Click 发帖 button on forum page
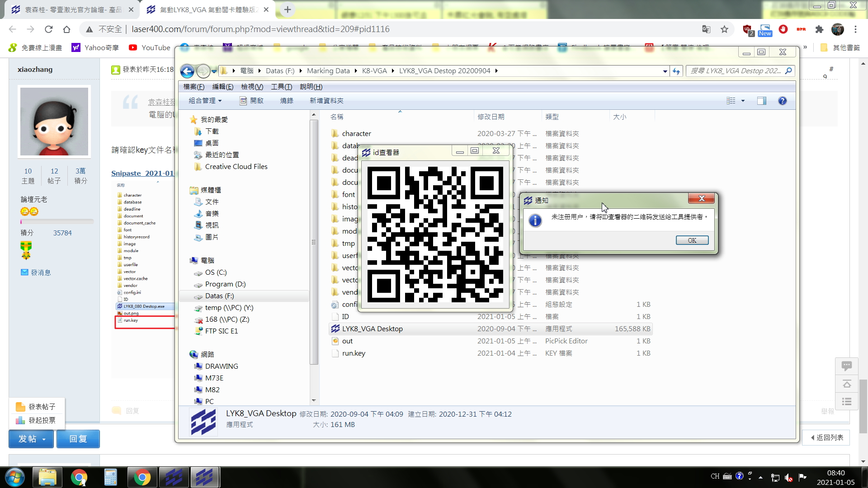Screen dimensions: 868x488 [31, 439]
